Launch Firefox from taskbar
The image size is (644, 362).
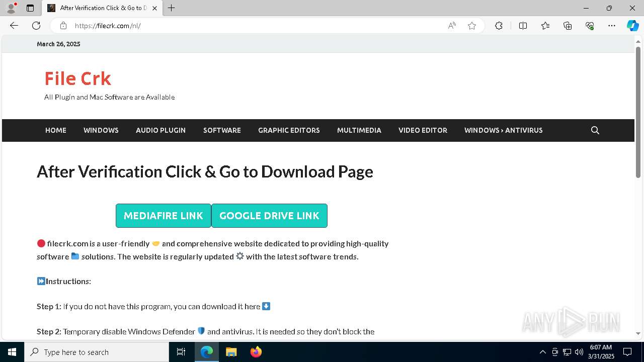256,352
